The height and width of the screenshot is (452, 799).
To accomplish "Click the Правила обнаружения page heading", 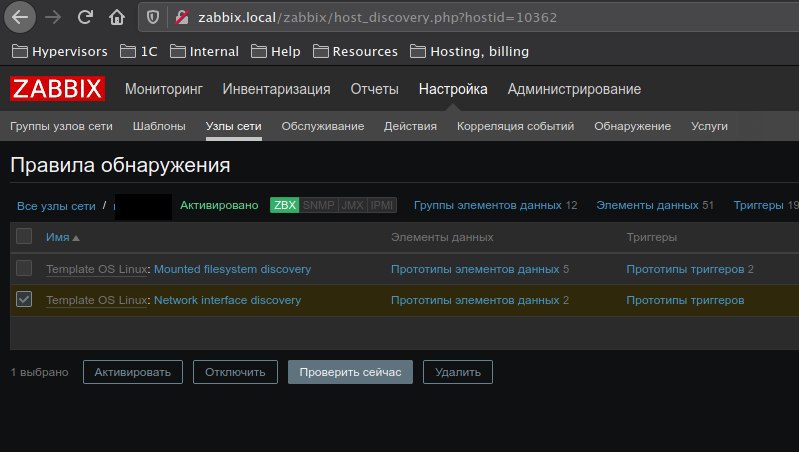I will tap(120, 165).
